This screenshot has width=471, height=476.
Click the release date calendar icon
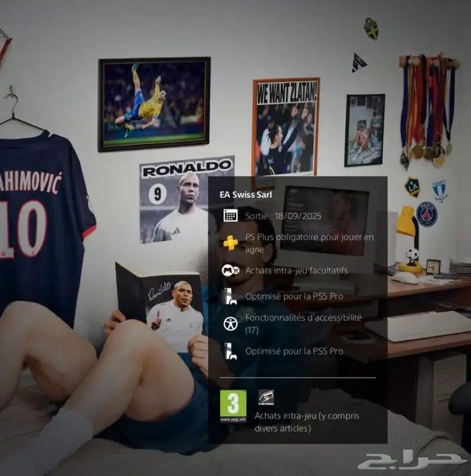[231, 215]
